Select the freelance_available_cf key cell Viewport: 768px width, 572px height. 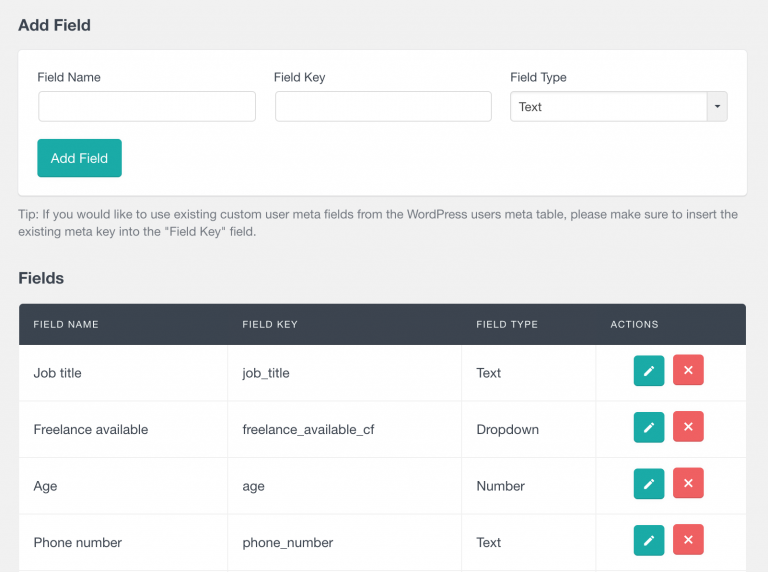coord(308,430)
